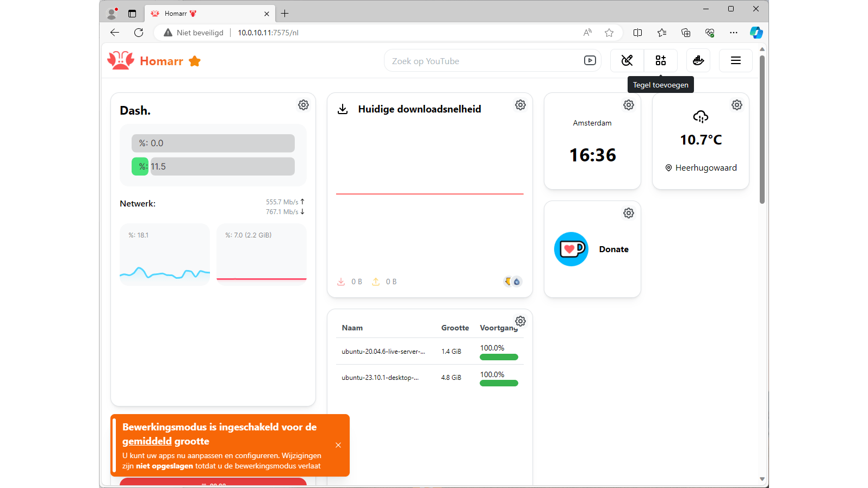The image size is (868, 488).
Task: Click the Naam column header
Action: coord(352,328)
